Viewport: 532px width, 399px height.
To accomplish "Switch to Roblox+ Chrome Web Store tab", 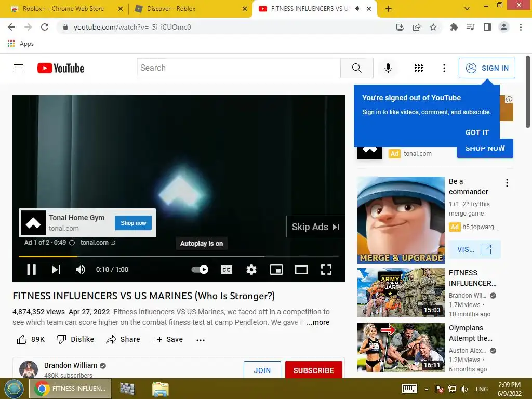I will coord(63,9).
